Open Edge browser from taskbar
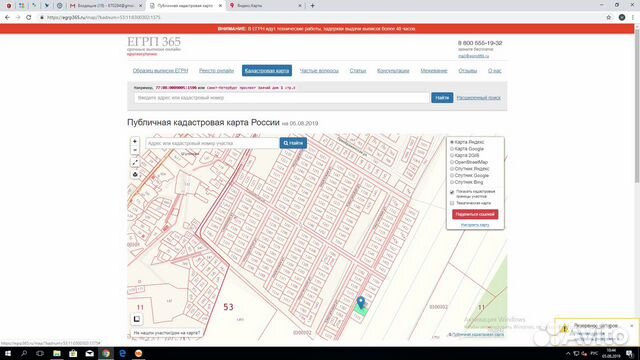 point(122,353)
